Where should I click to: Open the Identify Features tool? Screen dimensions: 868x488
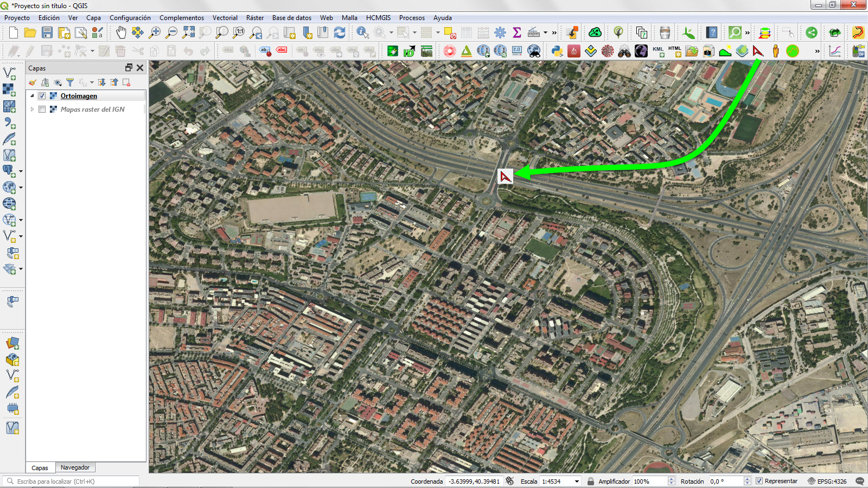tap(361, 33)
